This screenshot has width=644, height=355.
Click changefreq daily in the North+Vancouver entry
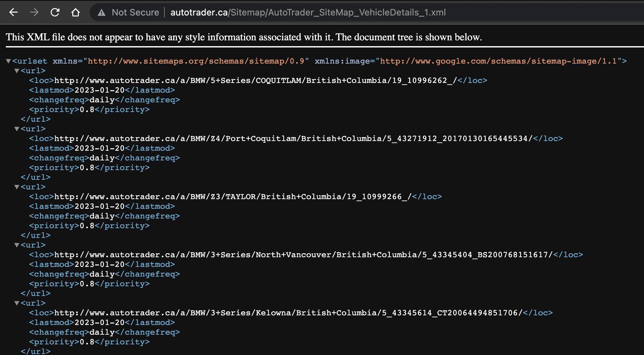[x=102, y=274]
